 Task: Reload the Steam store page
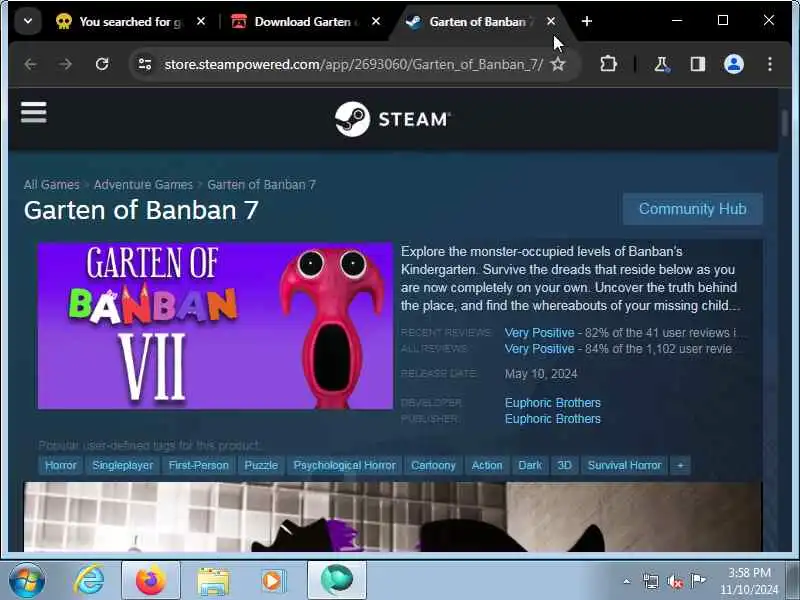coord(102,64)
